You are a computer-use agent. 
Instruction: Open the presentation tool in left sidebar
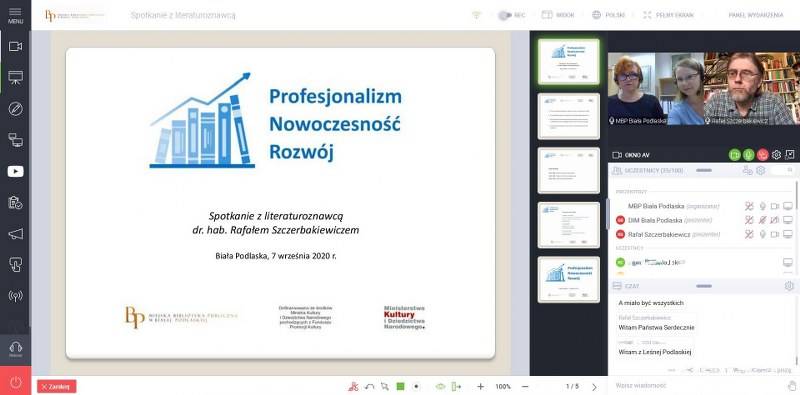(15, 78)
